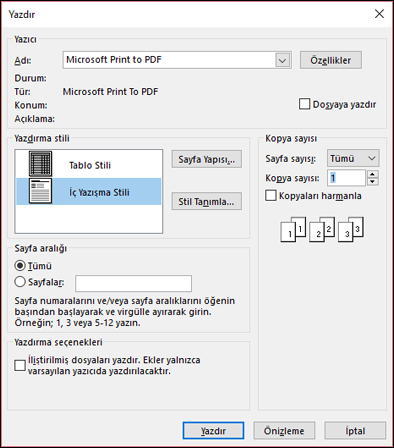Viewport: 394px width, 448px height.
Task: Click the collated copies preview image
Action: click(322, 229)
